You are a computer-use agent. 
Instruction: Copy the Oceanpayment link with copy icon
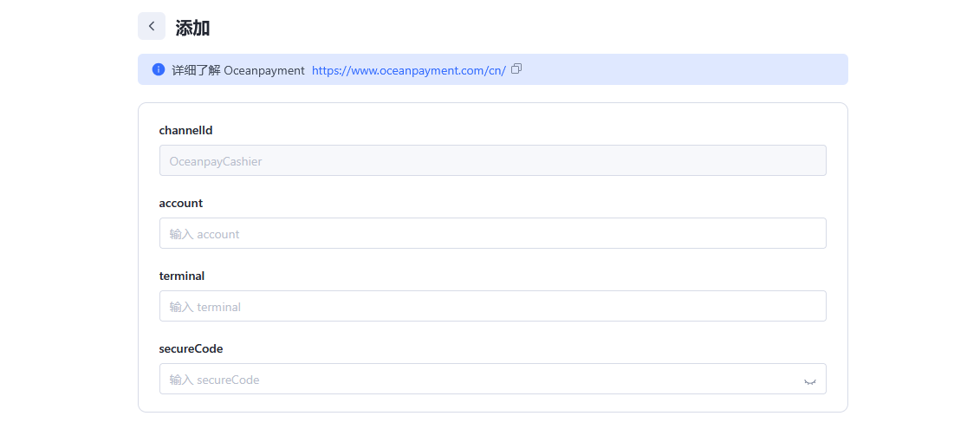[x=516, y=68]
